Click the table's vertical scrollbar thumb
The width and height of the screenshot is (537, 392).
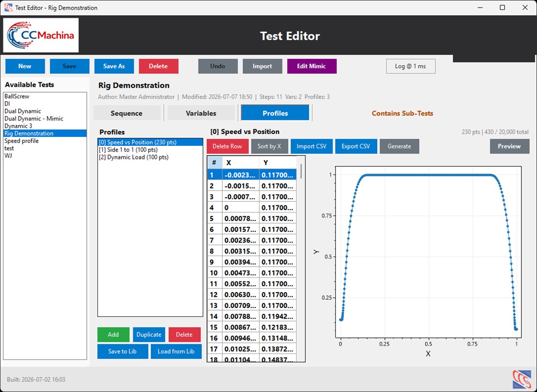[301, 170]
